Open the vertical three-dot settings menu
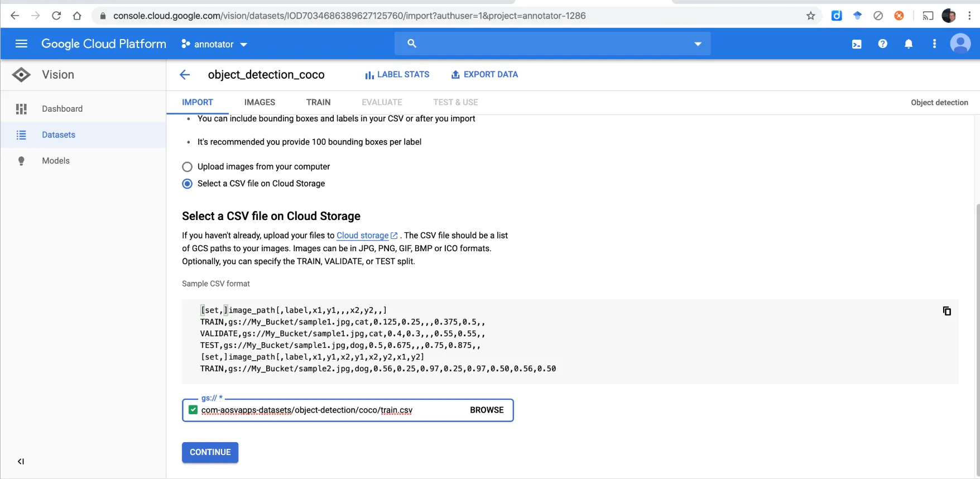 [x=934, y=44]
